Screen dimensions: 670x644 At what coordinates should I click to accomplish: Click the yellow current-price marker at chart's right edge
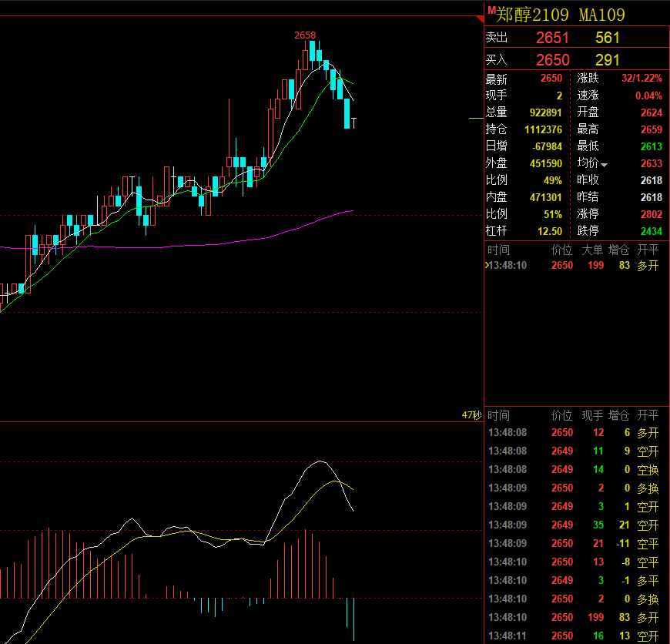coord(476,118)
